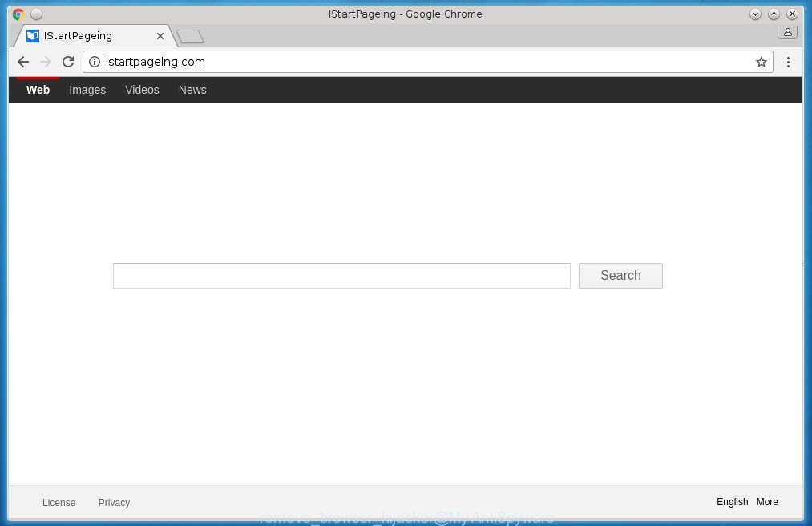View site information icon in address bar
Screen dimensions: 812x526
click(x=95, y=62)
